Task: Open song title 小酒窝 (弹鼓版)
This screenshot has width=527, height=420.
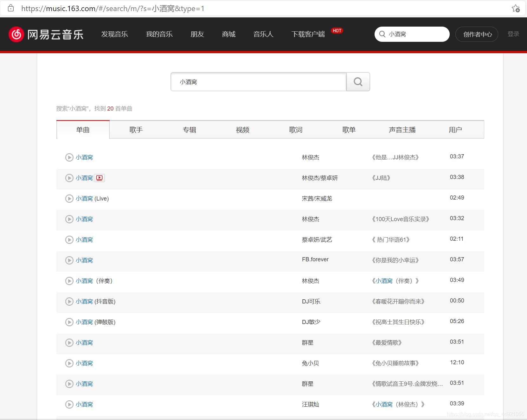Action: point(96,322)
